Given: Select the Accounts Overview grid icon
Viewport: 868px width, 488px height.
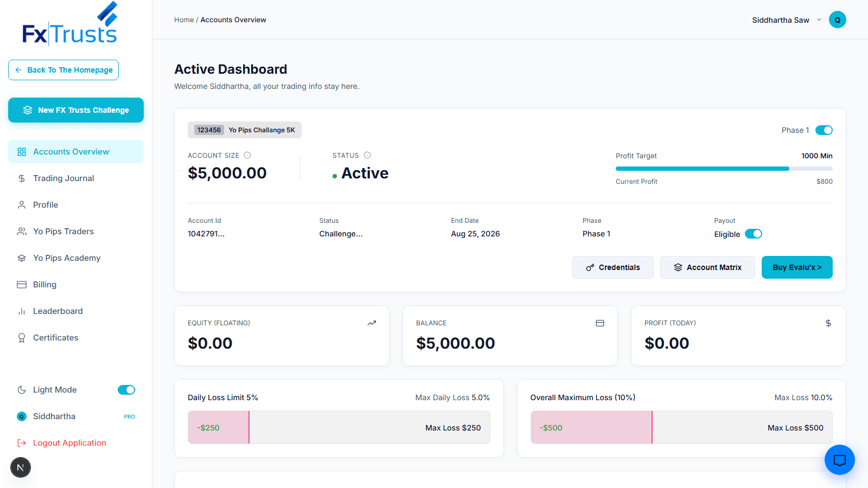Looking at the screenshot, I should [22, 152].
